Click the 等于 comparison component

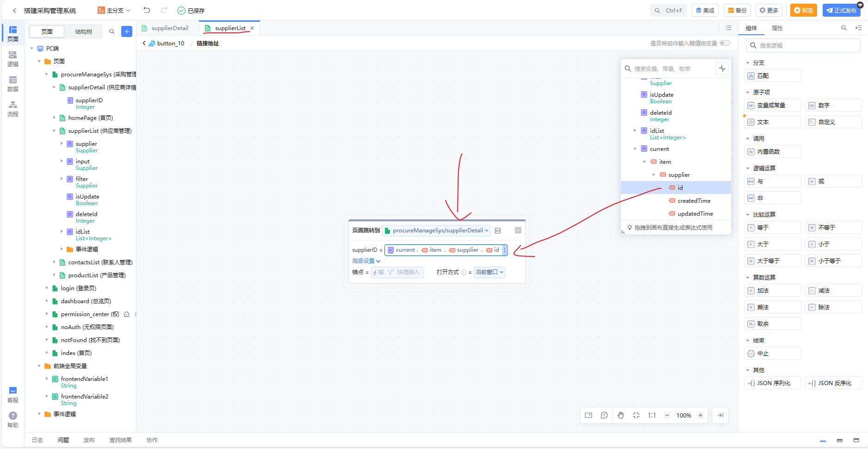pos(773,227)
